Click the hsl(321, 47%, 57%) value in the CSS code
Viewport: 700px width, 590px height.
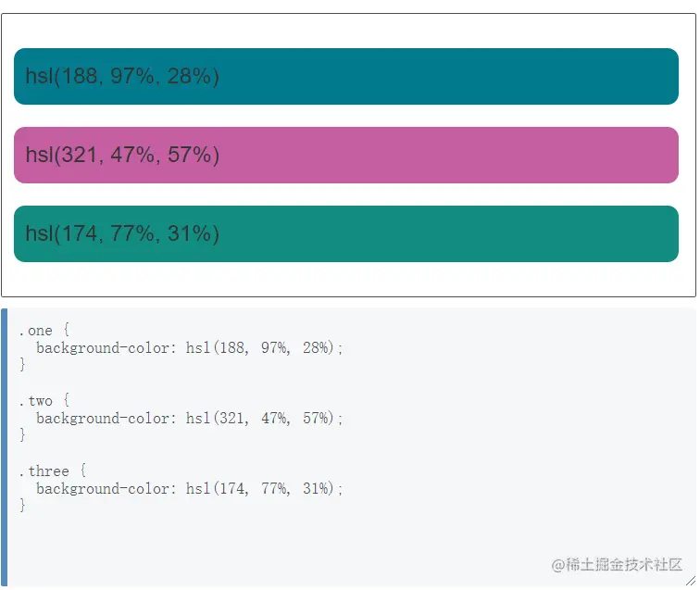coord(264,419)
